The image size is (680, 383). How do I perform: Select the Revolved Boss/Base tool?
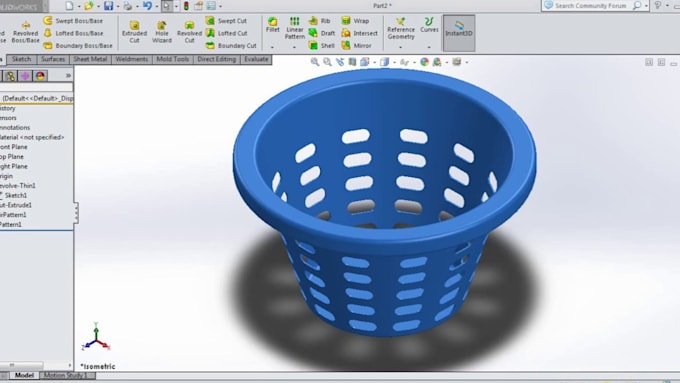tap(26, 32)
